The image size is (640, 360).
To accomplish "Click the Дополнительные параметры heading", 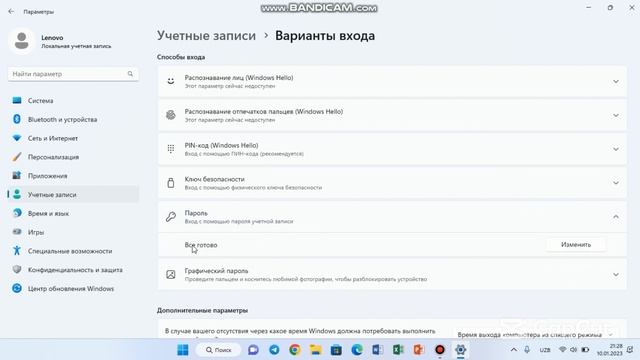I will click(x=202, y=310).
